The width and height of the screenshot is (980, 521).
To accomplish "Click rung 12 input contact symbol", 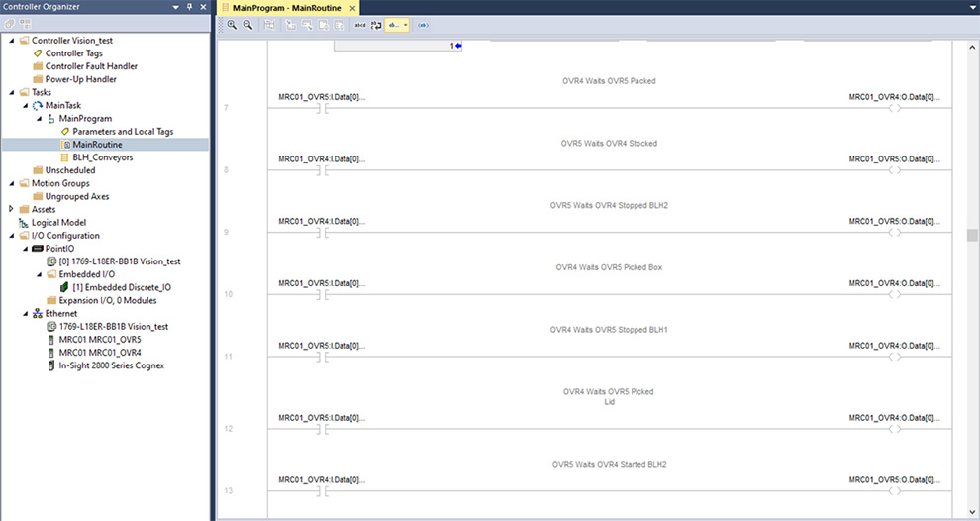I will point(323,429).
